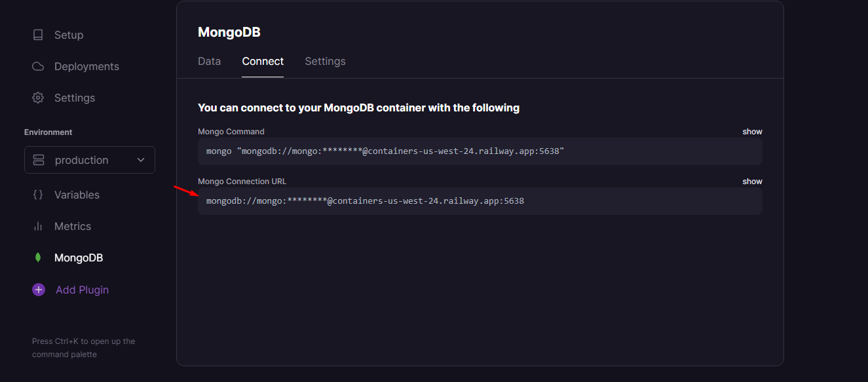This screenshot has height=382, width=868.
Task: Show the Mongo Connection URL password
Action: coord(752,181)
